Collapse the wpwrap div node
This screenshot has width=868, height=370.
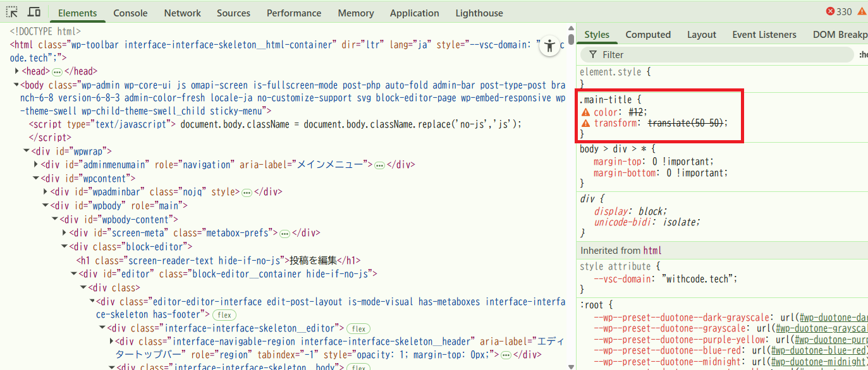coord(27,151)
